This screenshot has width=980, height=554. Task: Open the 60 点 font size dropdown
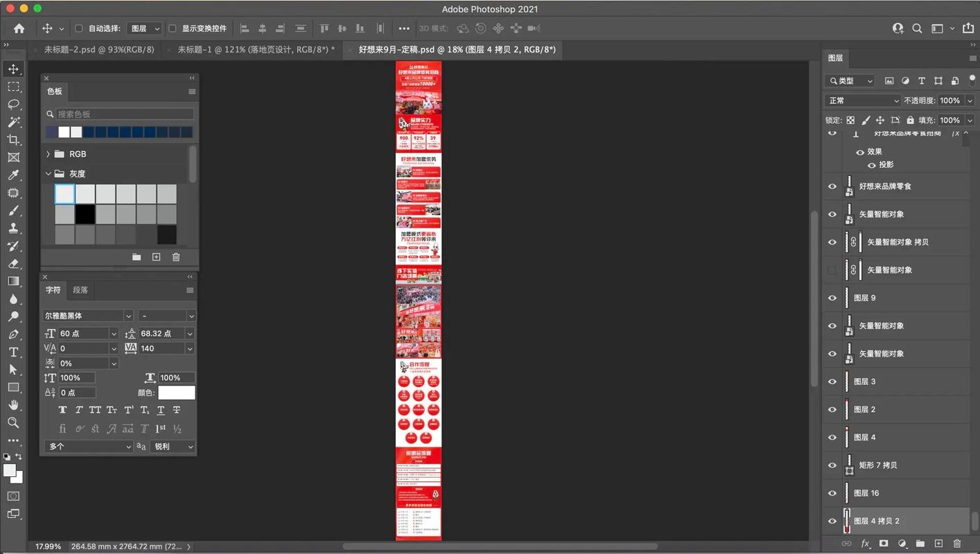click(x=114, y=334)
